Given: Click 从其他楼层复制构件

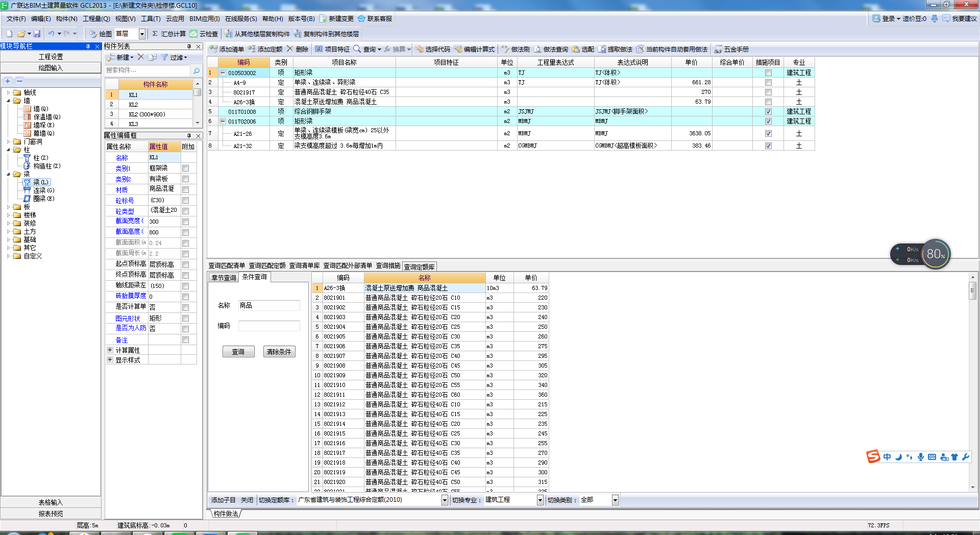Looking at the screenshot, I should pos(257,34).
